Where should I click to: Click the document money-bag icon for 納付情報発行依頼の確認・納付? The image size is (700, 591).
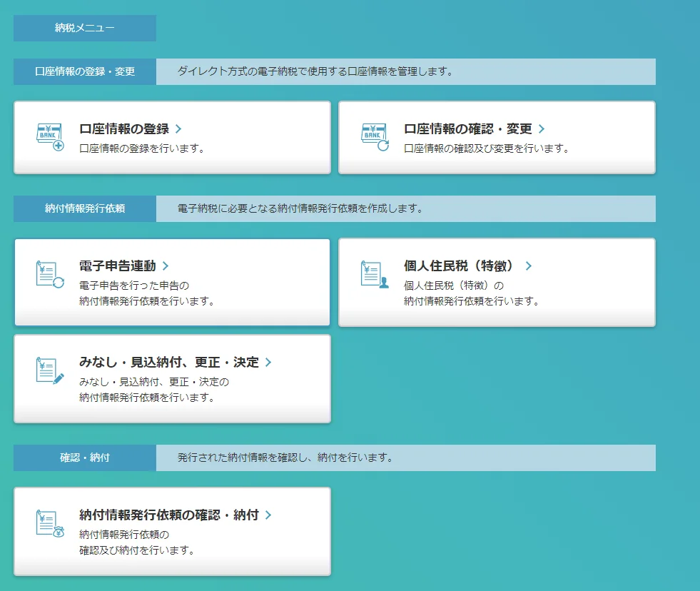point(50,523)
